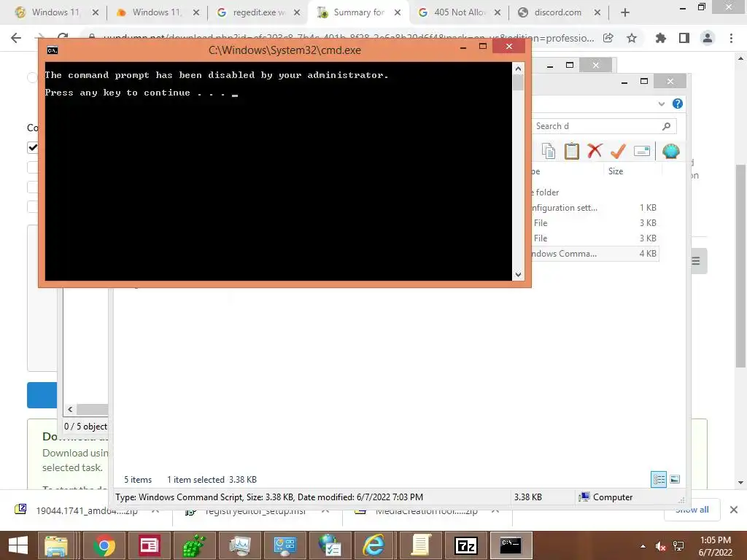The width and height of the screenshot is (747, 560).
Task: Open Internet Explorer from the taskbar
Action: click(374, 545)
